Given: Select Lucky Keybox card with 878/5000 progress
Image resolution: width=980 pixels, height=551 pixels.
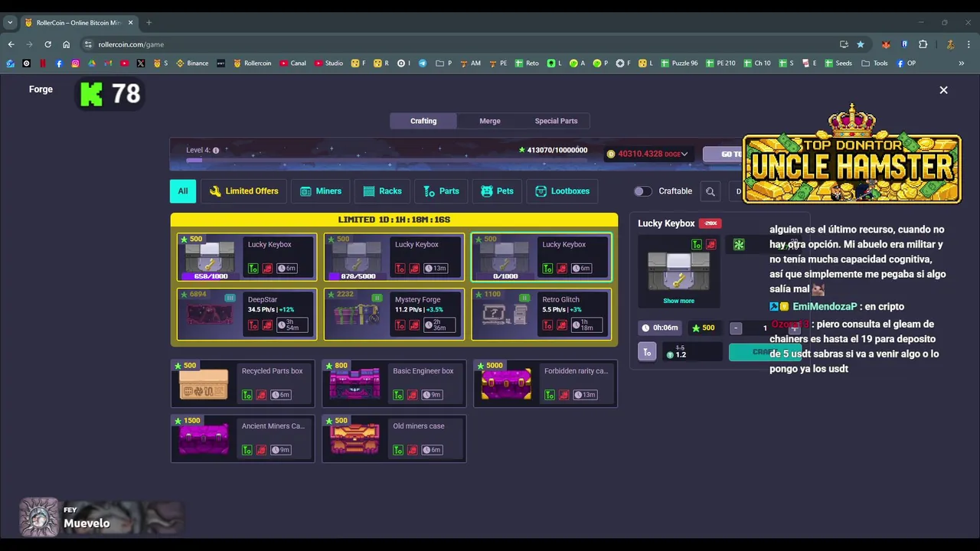Looking at the screenshot, I should (394, 258).
